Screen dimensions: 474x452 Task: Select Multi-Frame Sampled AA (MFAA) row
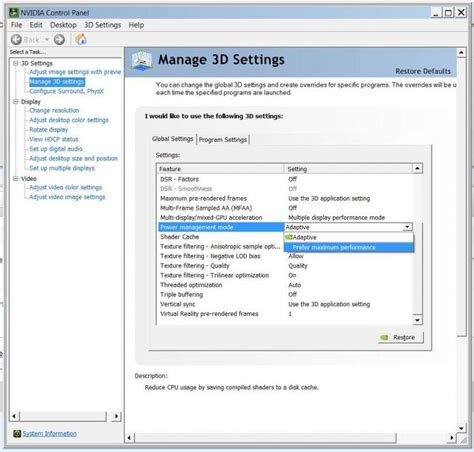[x=285, y=208]
